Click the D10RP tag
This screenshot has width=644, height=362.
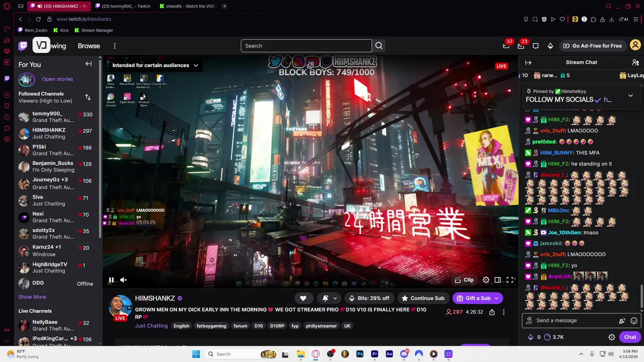(277, 326)
